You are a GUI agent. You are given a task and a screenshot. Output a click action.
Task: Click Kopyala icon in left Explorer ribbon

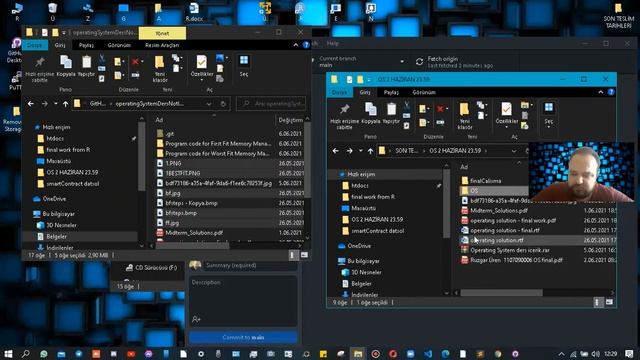(66, 62)
